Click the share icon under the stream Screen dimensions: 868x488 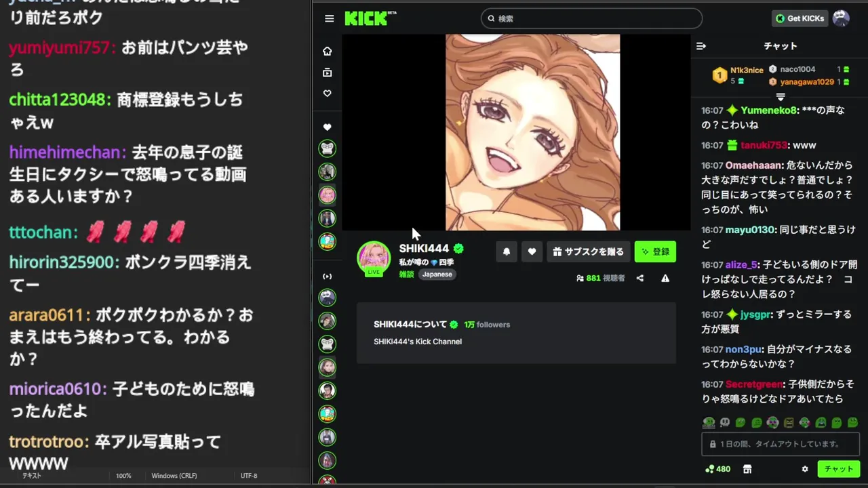639,278
